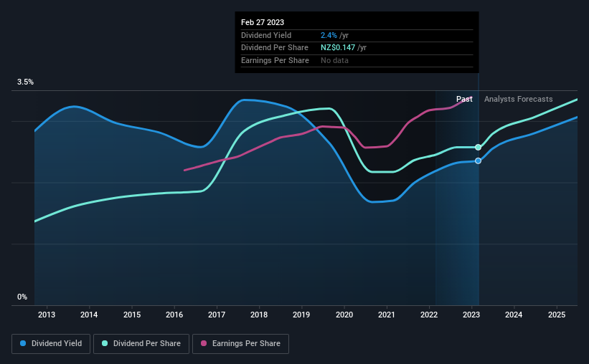Viewport: 589px width, 364px height.
Task: Click the Feb 27 2023 tooltip date
Action: 263,22
